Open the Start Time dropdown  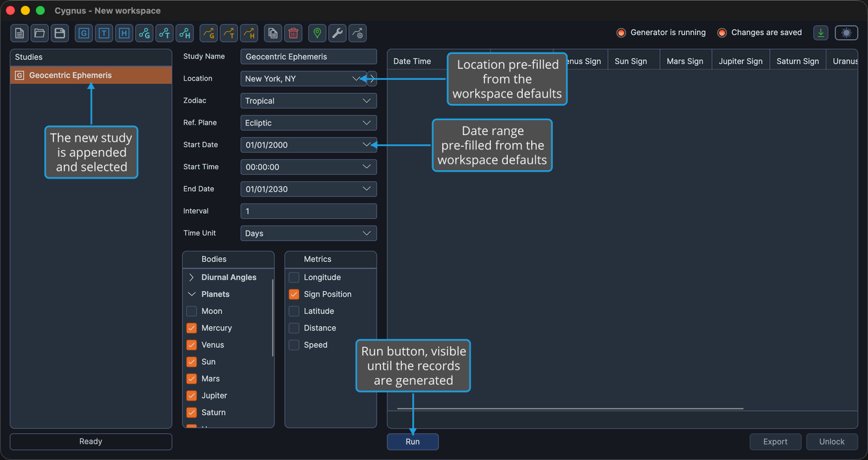click(309, 167)
